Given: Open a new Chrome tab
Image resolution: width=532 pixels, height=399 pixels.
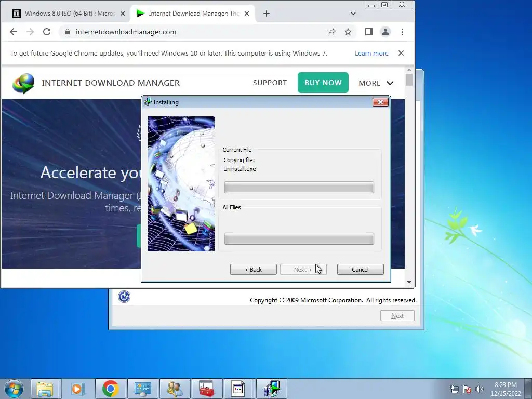Looking at the screenshot, I should tap(267, 14).
